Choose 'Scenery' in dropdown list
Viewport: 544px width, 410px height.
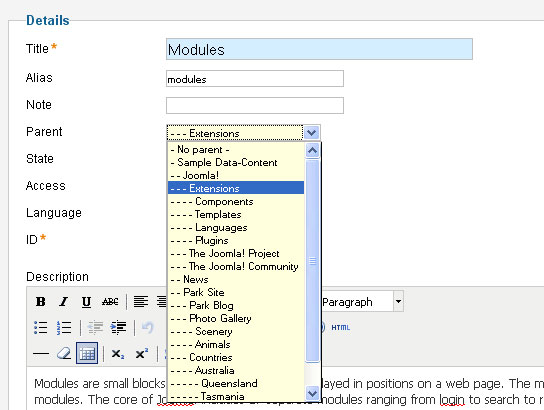click(x=236, y=331)
